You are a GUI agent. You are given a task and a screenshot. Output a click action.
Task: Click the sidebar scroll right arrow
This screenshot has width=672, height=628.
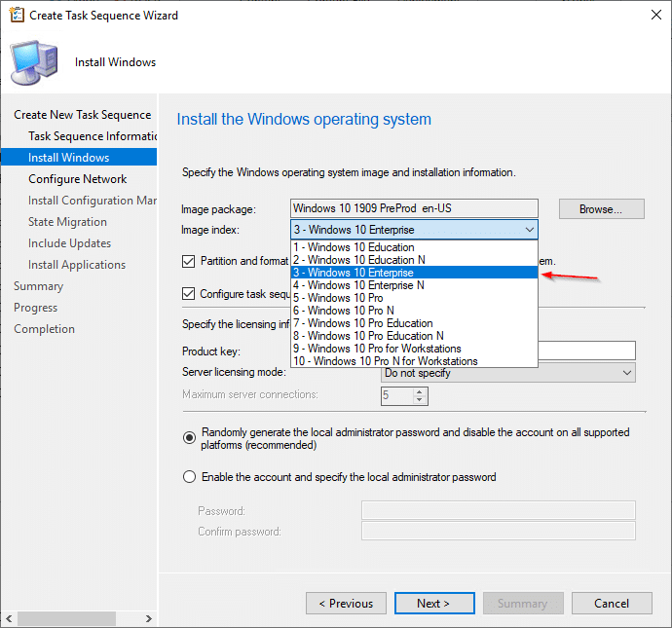point(149,618)
